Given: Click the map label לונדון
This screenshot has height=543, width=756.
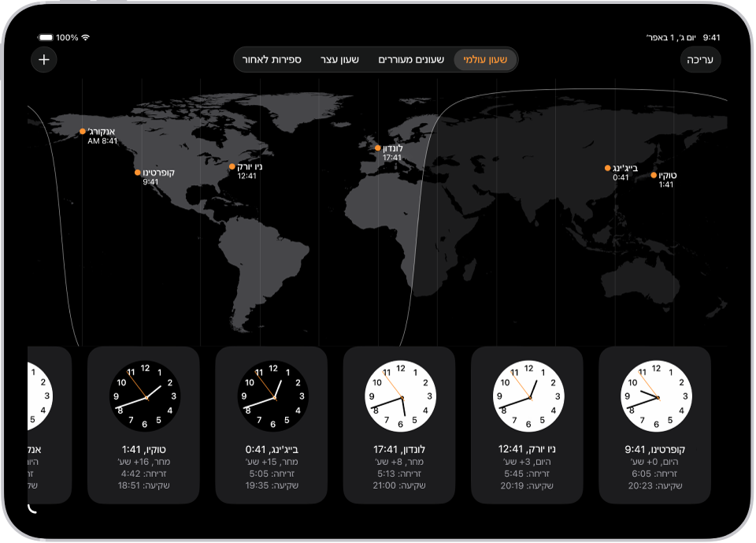Looking at the screenshot, I should click(x=392, y=148).
